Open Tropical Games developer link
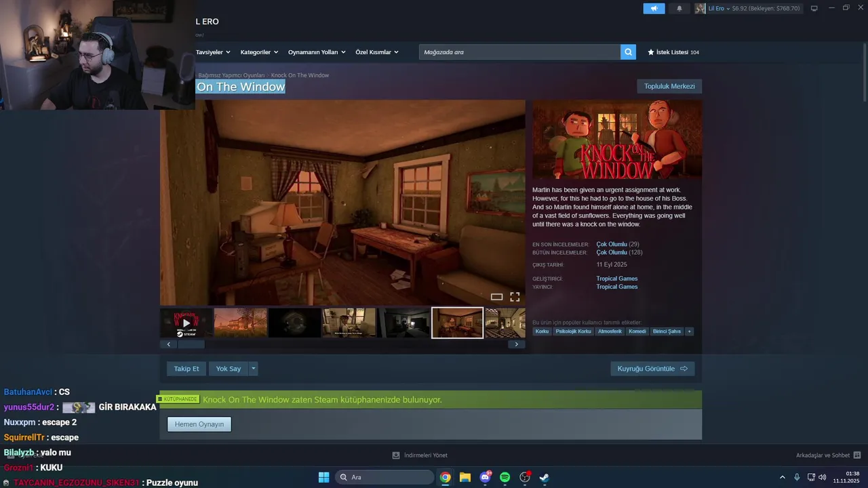The image size is (868, 488). pos(617,279)
